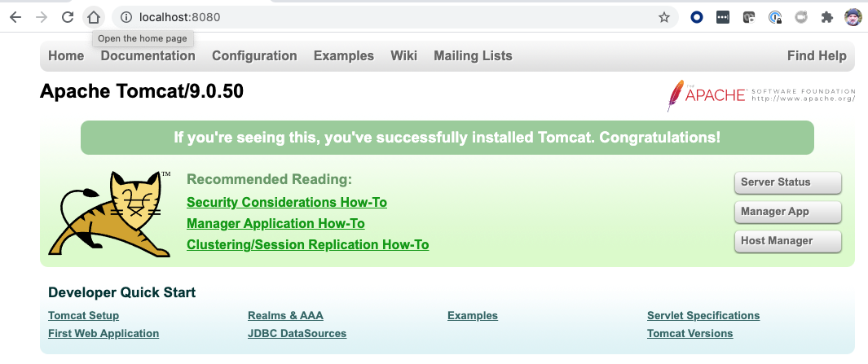Open the Documentation menu item
This screenshot has height=364, width=868.
pyautogui.click(x=148, y=56)
